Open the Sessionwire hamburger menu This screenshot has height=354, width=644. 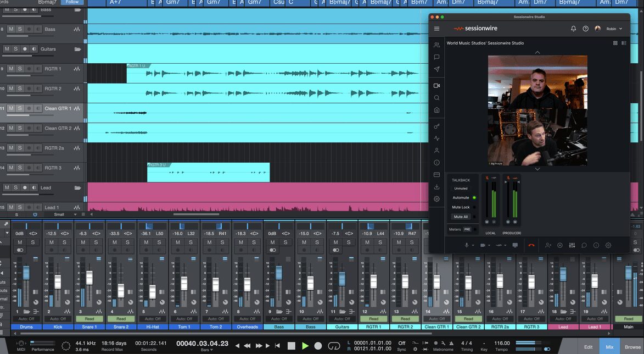tap(436, 29)
